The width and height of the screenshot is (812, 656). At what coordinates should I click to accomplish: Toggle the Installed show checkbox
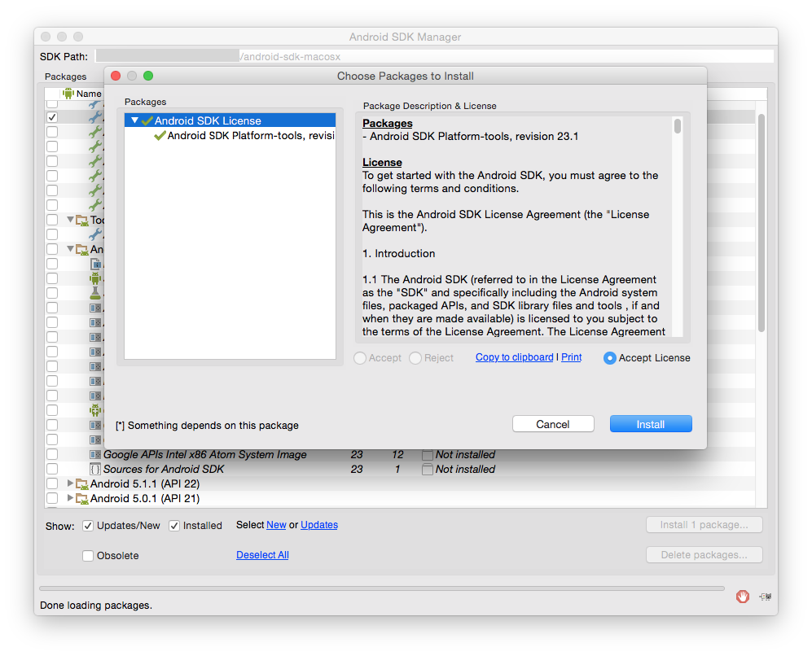coord(174,526)
